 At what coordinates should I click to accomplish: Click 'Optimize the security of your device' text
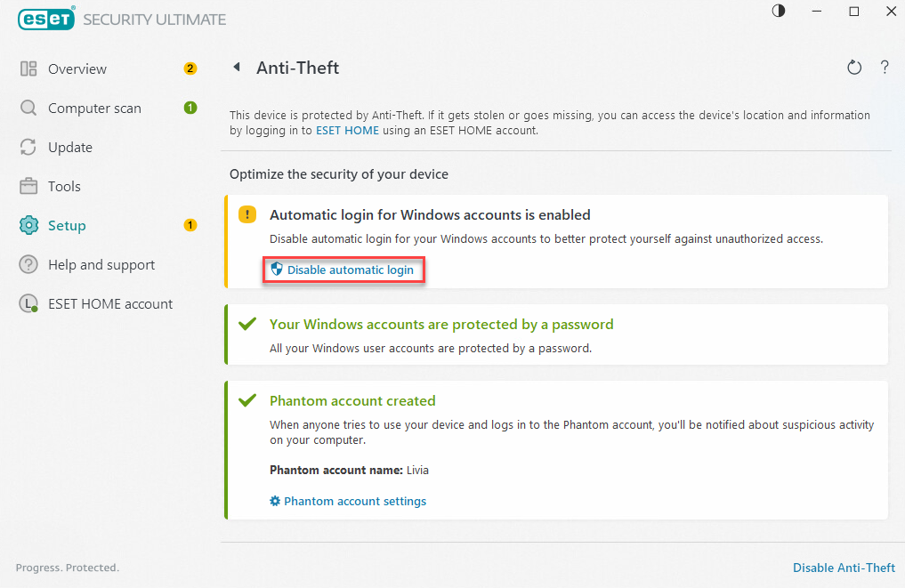(x=339, y=174)
